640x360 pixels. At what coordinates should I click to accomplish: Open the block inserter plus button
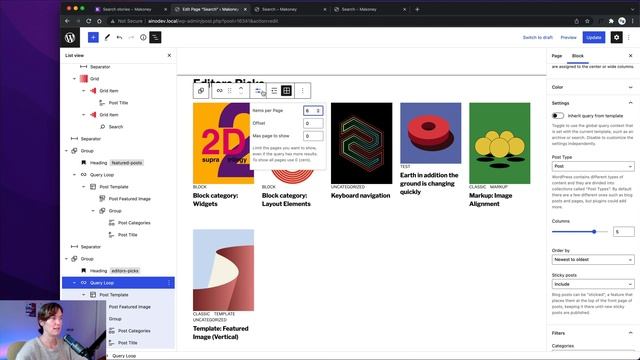click(x=93, y=38)
